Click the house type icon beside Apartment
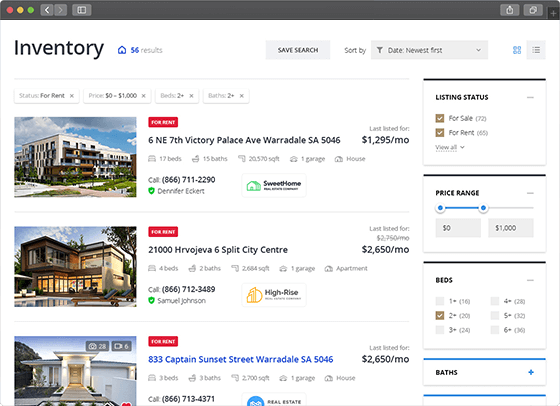 [x=329, y=269]
